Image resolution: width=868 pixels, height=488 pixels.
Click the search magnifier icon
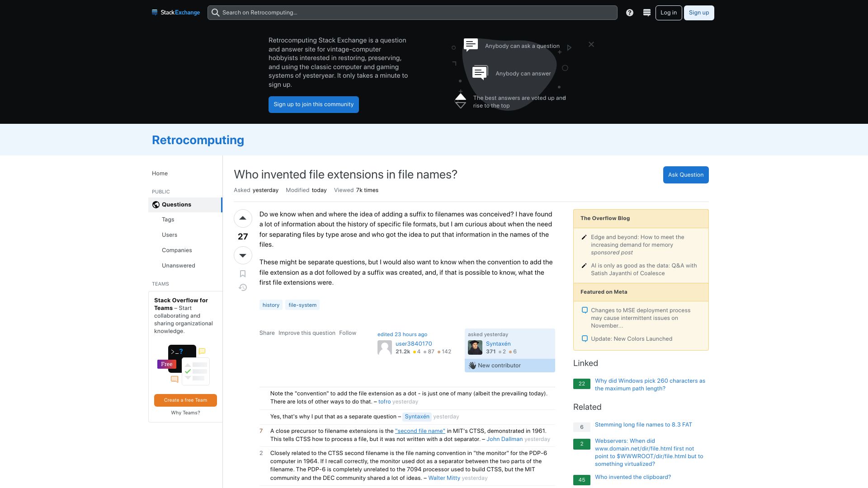(216, 13)
